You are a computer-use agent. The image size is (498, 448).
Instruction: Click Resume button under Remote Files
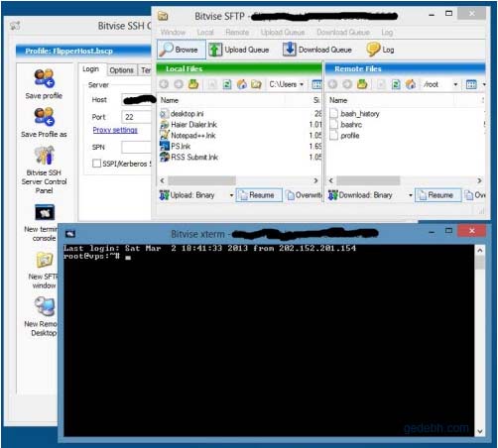pyautogui.click(x=438, y=195)
